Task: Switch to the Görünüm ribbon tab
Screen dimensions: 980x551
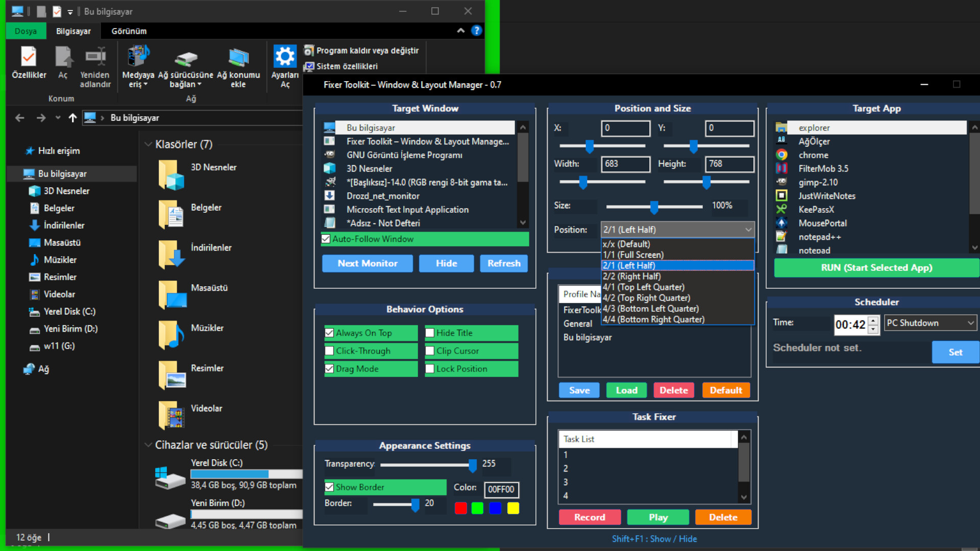Action: pos(129,31)
